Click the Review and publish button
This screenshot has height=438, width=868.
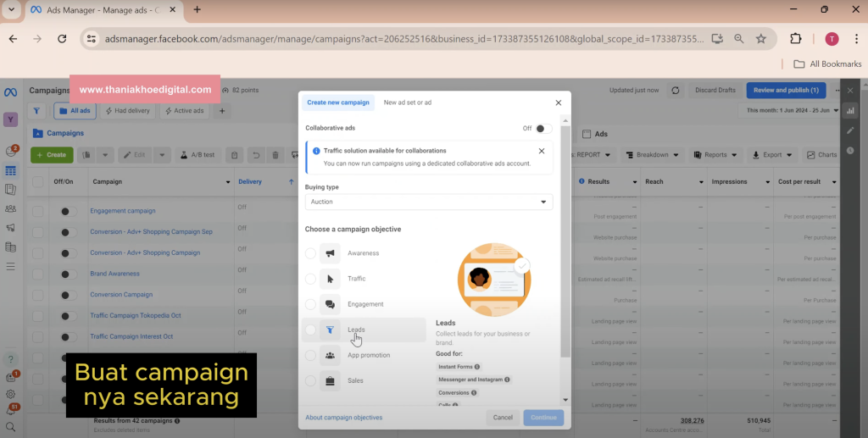[786, 91]
